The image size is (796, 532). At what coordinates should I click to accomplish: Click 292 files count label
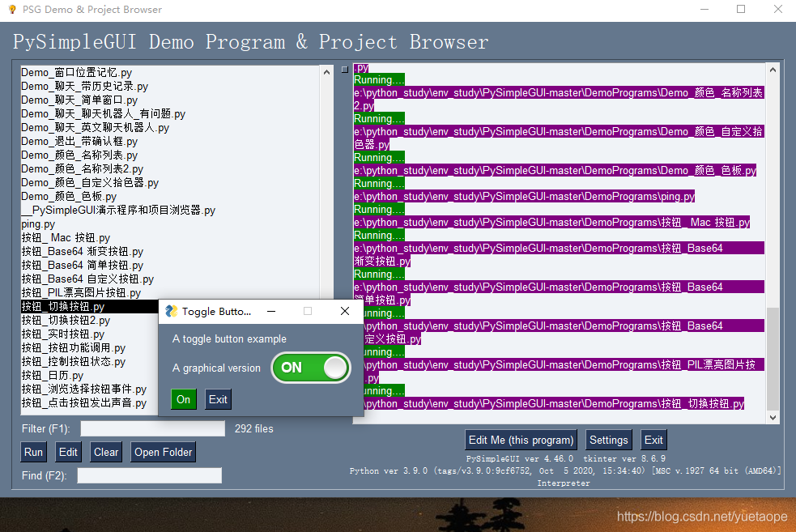253,428
